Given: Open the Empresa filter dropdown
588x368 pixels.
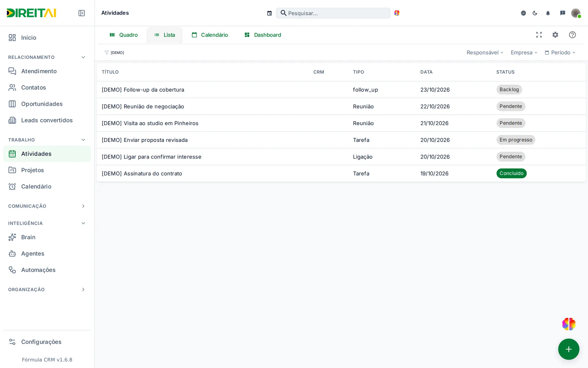Looking at the screenshot, I should point(524,53).
